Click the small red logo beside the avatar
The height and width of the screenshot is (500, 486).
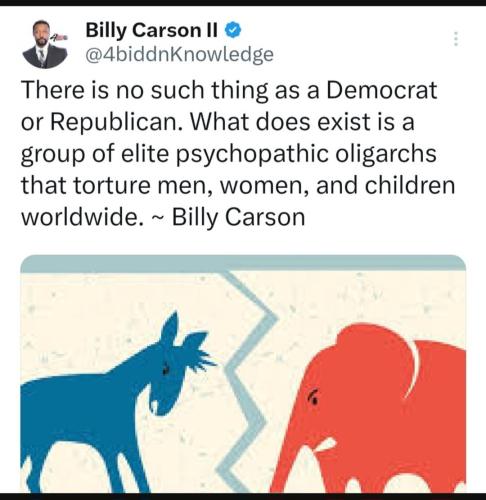(60, 38)
